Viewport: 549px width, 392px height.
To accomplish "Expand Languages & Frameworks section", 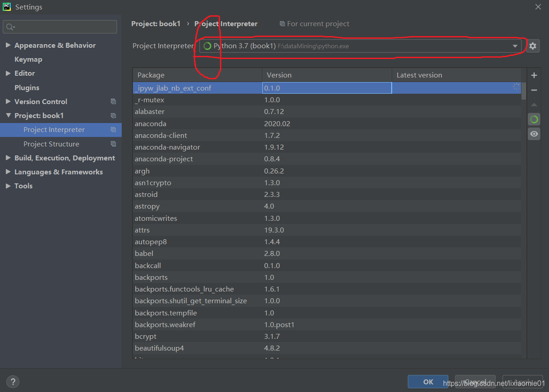I will coord(8,172).
